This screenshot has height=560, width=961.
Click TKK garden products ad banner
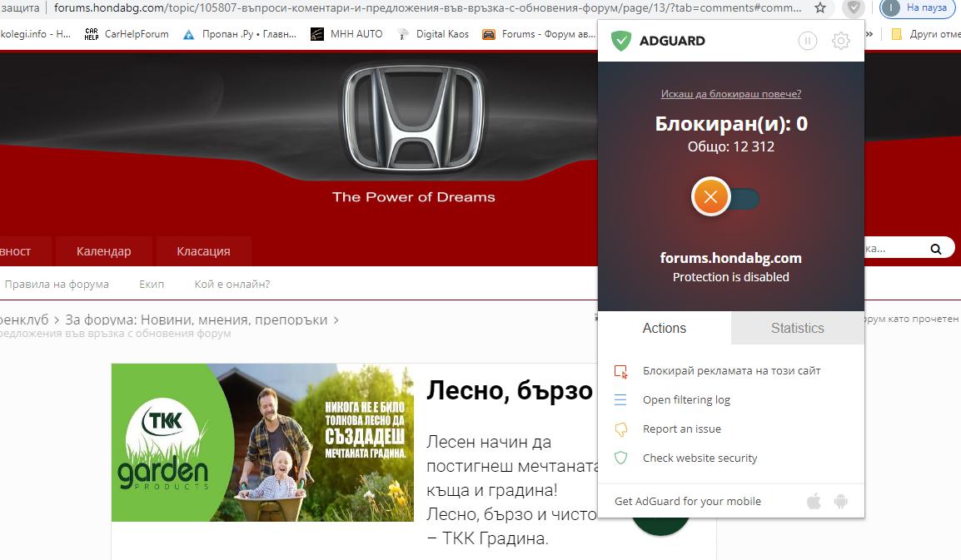coord(262,443)
